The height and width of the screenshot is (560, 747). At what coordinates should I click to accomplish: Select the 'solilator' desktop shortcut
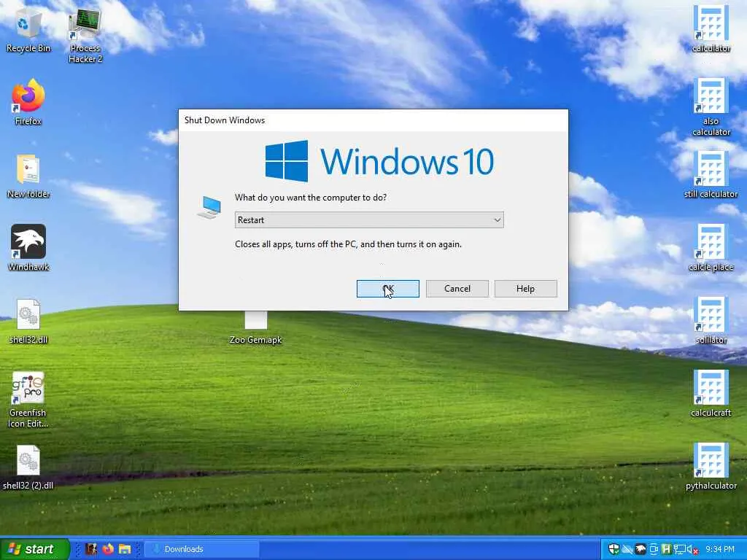pyautogui.click(x=711, y=321)
